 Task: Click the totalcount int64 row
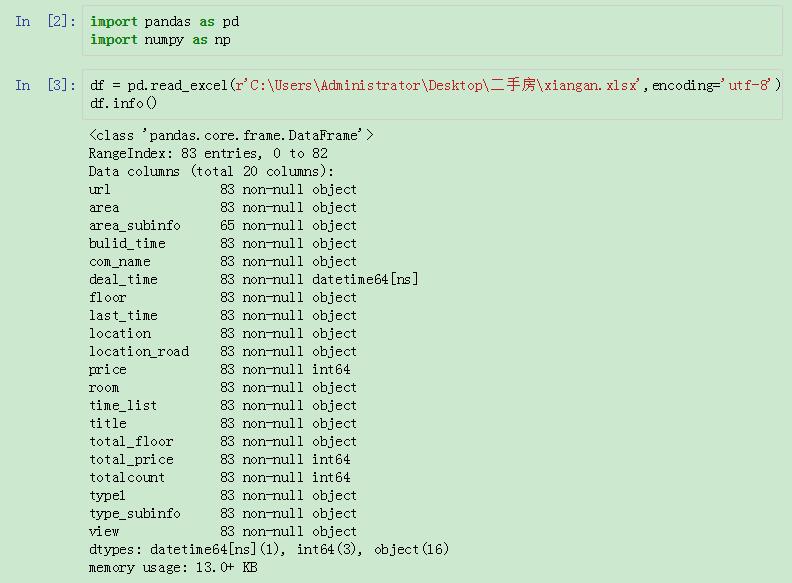coord(219,477)
